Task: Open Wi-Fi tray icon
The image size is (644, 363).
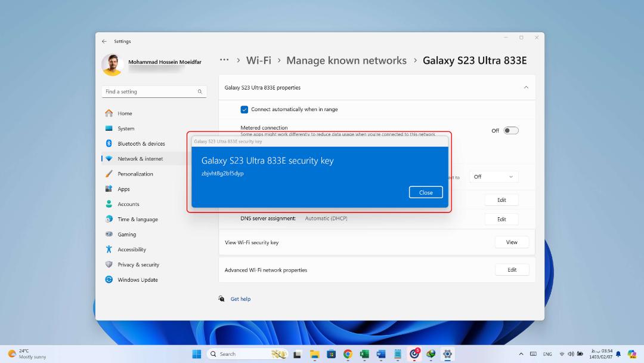Action: (x=562, y=354)
